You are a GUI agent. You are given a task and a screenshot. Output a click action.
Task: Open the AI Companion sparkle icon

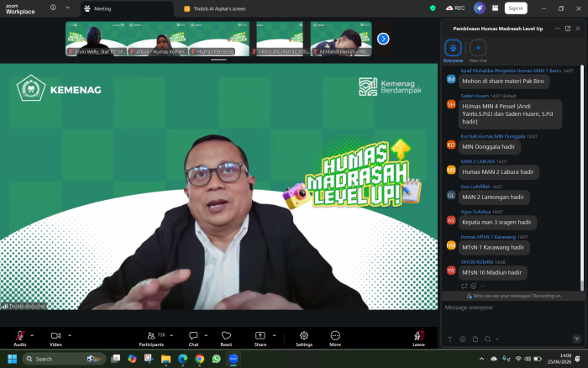[x=480, y=8]
